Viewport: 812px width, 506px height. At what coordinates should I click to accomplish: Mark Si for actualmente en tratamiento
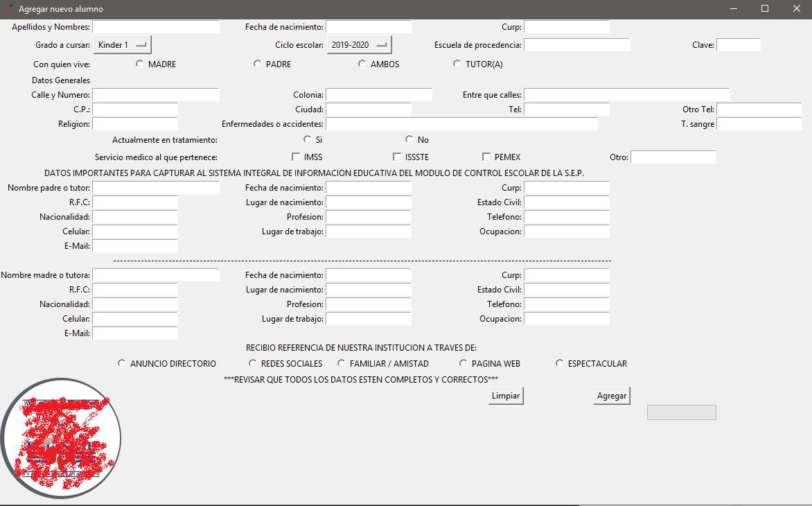pyautogui.click(x=308, y=139)
